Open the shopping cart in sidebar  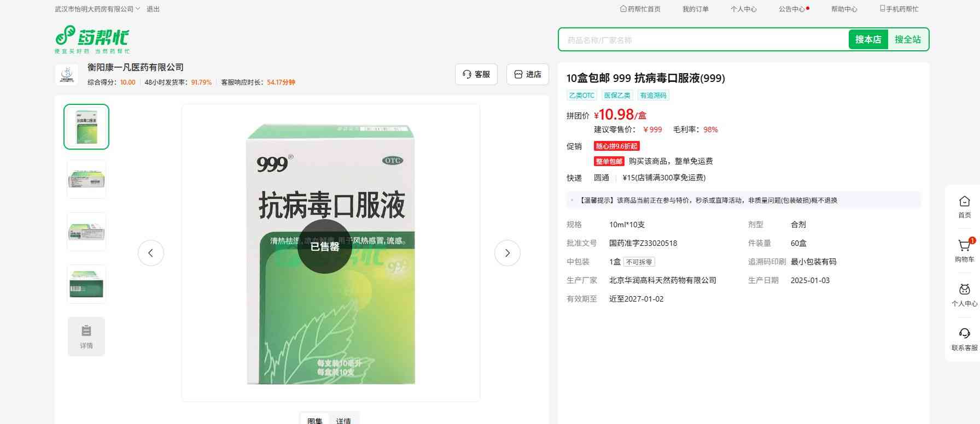tap(964, 250)
